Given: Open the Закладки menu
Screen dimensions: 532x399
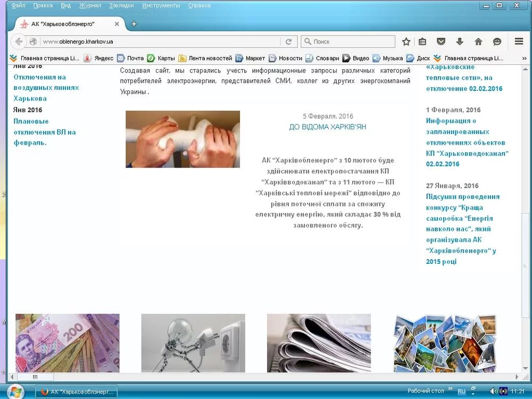Looking at the screenshot, I should tap(121, 5).
